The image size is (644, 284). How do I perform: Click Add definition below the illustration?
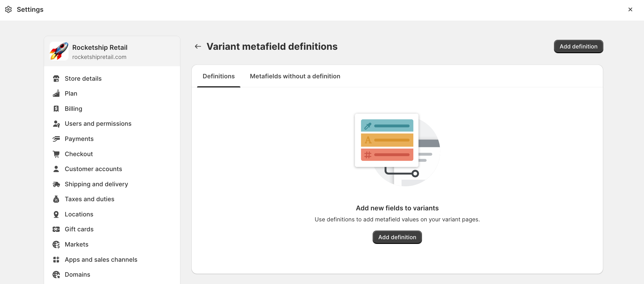click(397, 237)
